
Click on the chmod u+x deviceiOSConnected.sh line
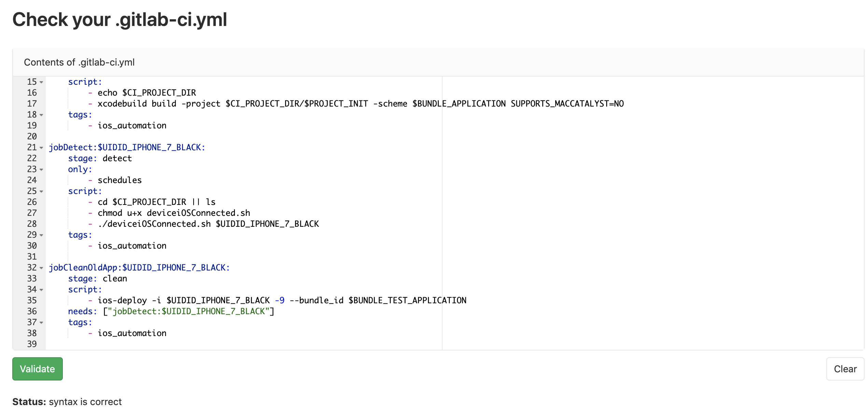(x=173, y=213)
